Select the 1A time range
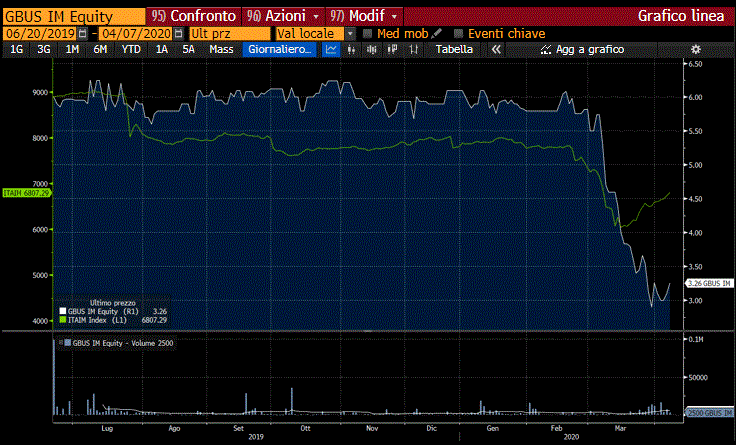 tap(161, 49)
